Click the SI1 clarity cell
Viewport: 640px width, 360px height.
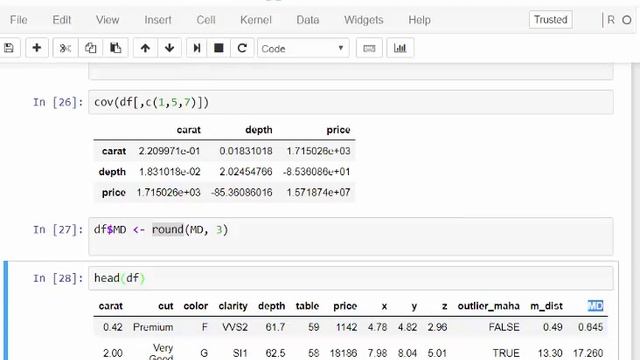tap(240, 353)
